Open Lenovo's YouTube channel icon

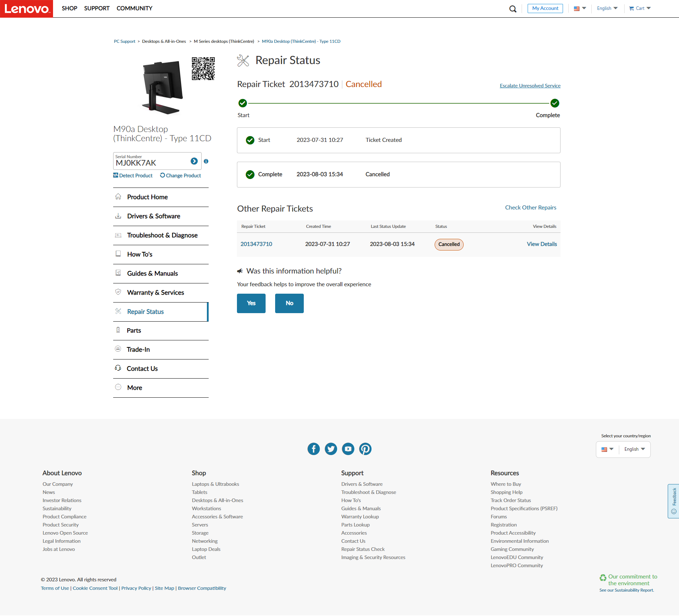[348, 449]
